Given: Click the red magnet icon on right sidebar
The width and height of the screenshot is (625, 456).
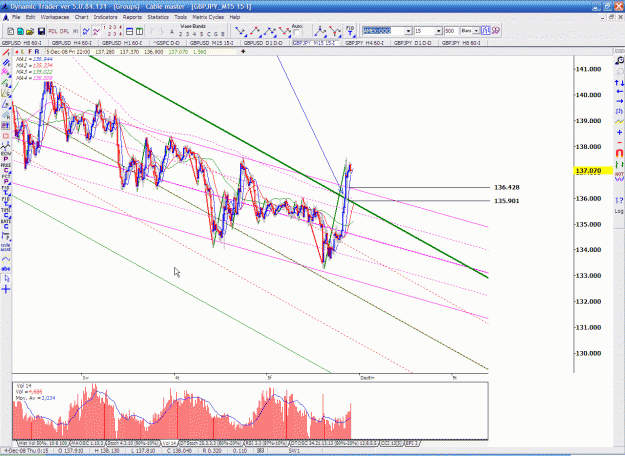Looking at the screenshot, I should click(619, 153).
